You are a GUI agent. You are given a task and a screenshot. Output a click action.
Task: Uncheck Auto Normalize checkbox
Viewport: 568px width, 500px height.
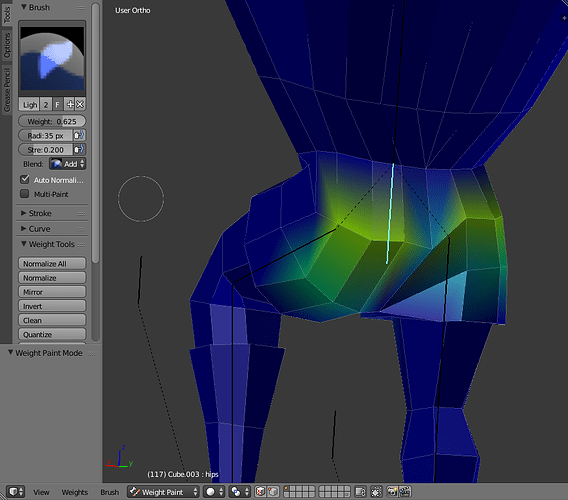25,179
